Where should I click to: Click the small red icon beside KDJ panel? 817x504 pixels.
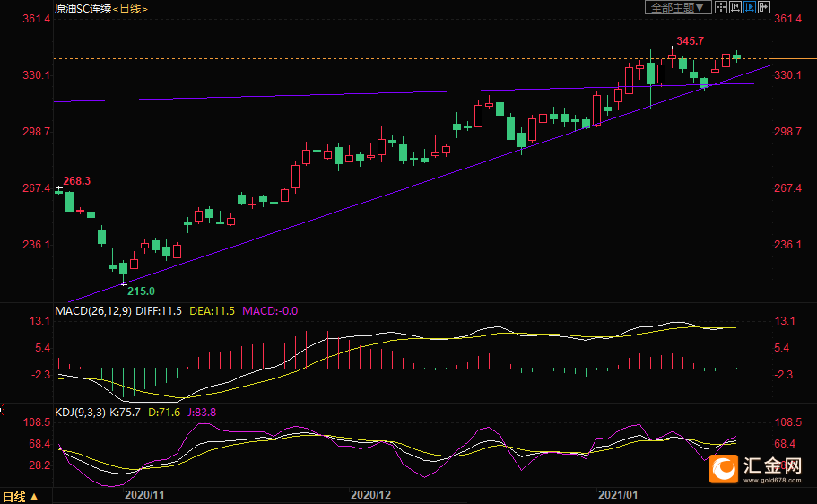pos(2,410)
